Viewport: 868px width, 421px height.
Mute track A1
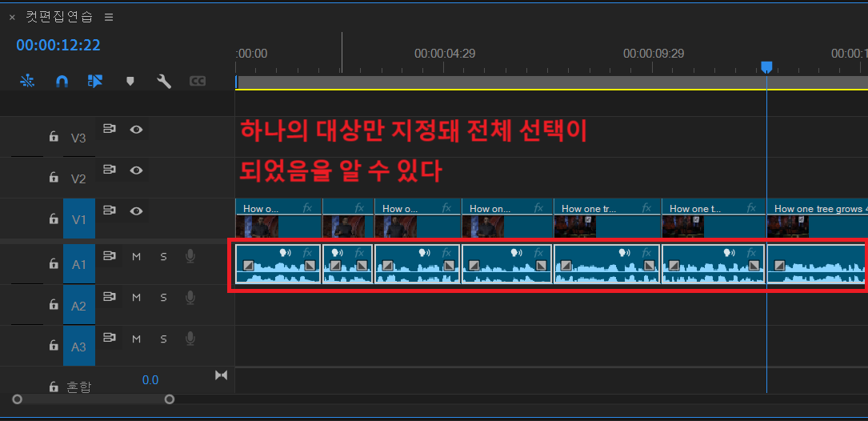point(136,256)
